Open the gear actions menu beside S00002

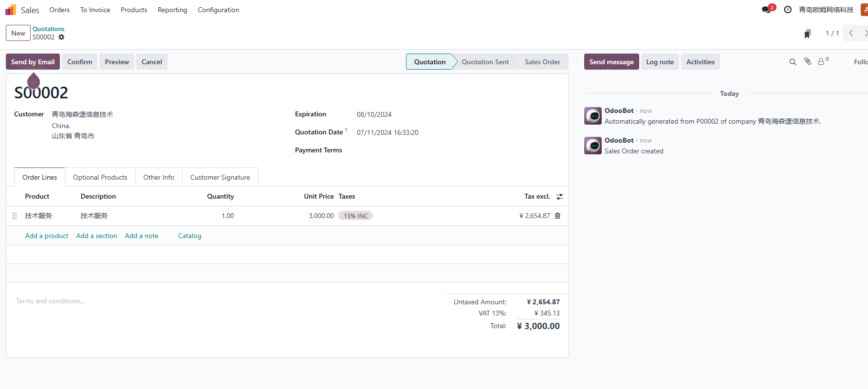point(61,37)
